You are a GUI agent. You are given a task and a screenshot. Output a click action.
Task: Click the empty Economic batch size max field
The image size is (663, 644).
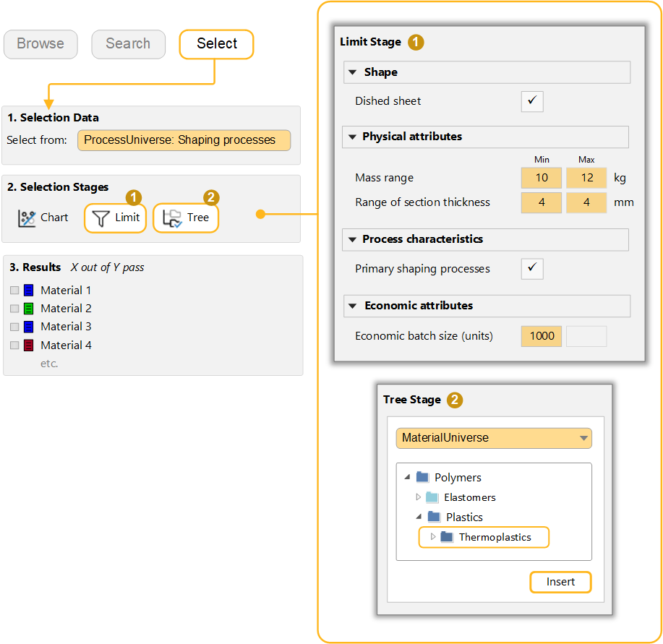tap(586, 335)
